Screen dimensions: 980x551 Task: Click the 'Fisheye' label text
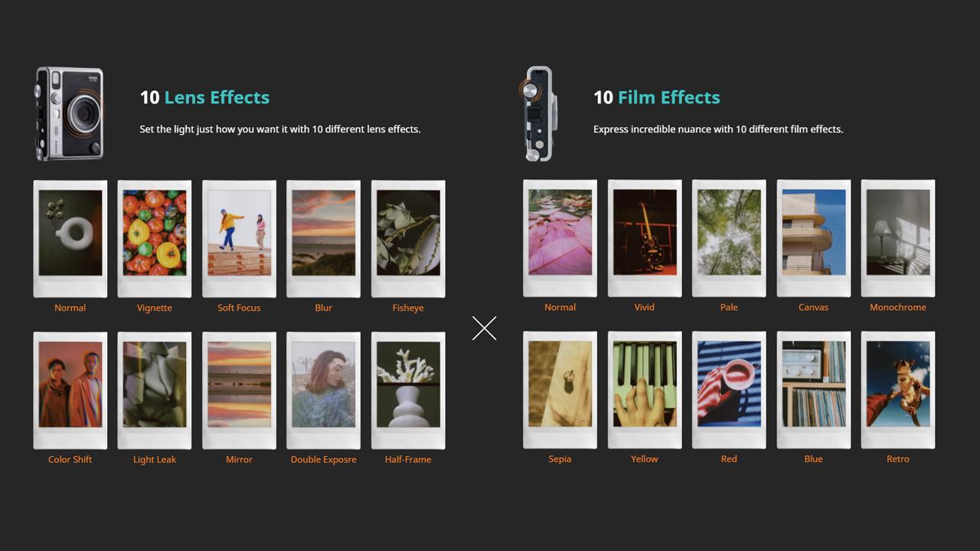(x=408, y=308)
